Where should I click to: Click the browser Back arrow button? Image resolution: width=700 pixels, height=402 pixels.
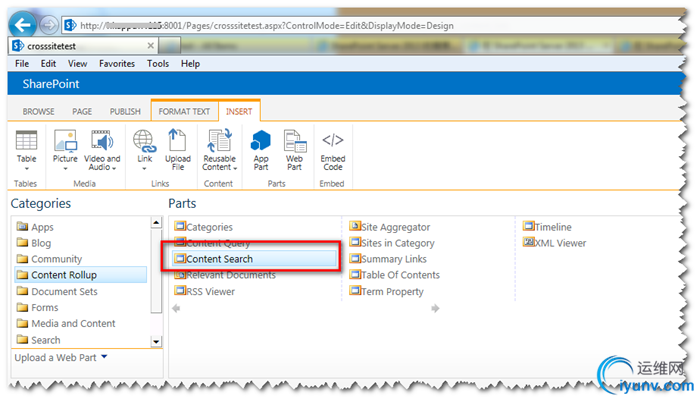[x=23, y=25]
